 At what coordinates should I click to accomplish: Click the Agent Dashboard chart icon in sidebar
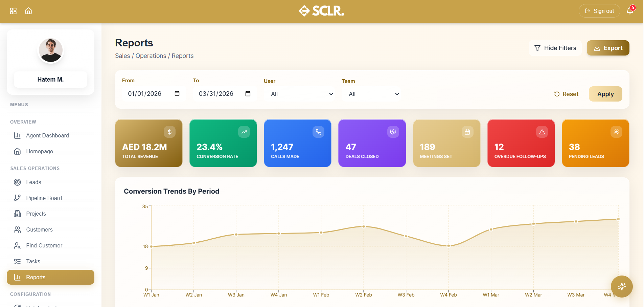coord(17,135)
